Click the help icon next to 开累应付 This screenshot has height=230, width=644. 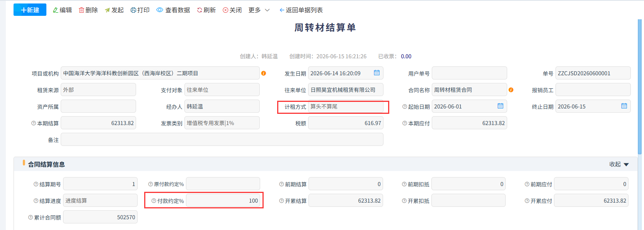coord(527,201)
